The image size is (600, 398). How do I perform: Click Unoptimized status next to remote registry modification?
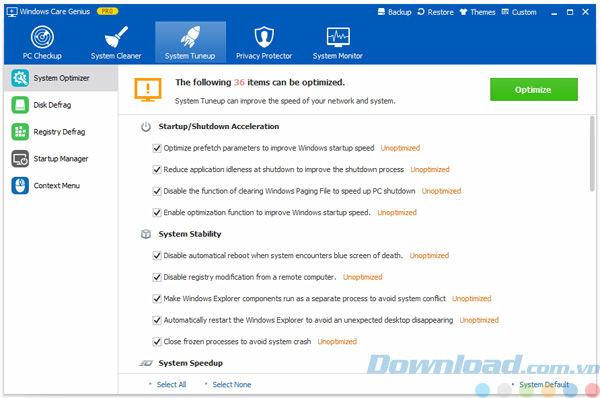pyautogui.click(x=362, y=277)
